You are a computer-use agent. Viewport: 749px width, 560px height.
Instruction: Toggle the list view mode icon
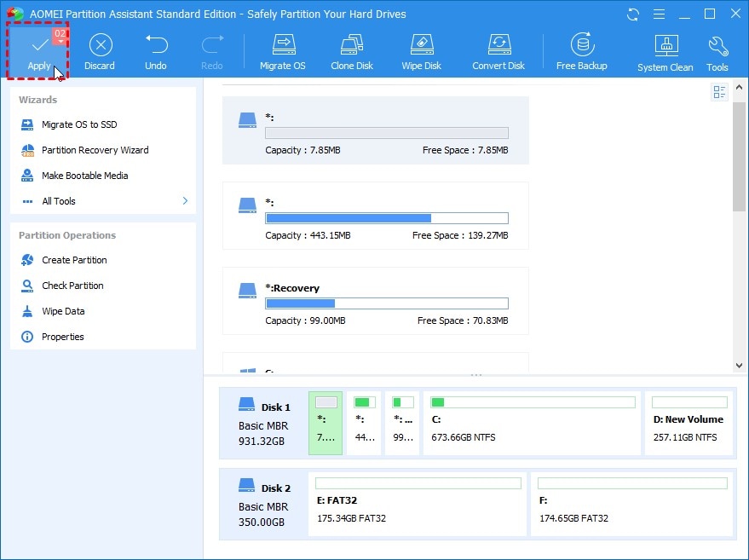[x=719, y=92]
